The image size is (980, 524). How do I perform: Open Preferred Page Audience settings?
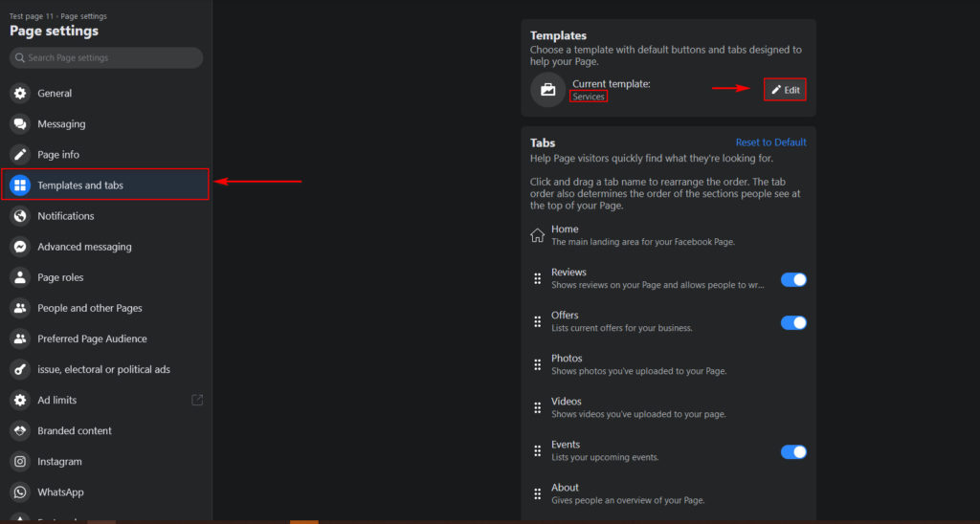[105, 338]
